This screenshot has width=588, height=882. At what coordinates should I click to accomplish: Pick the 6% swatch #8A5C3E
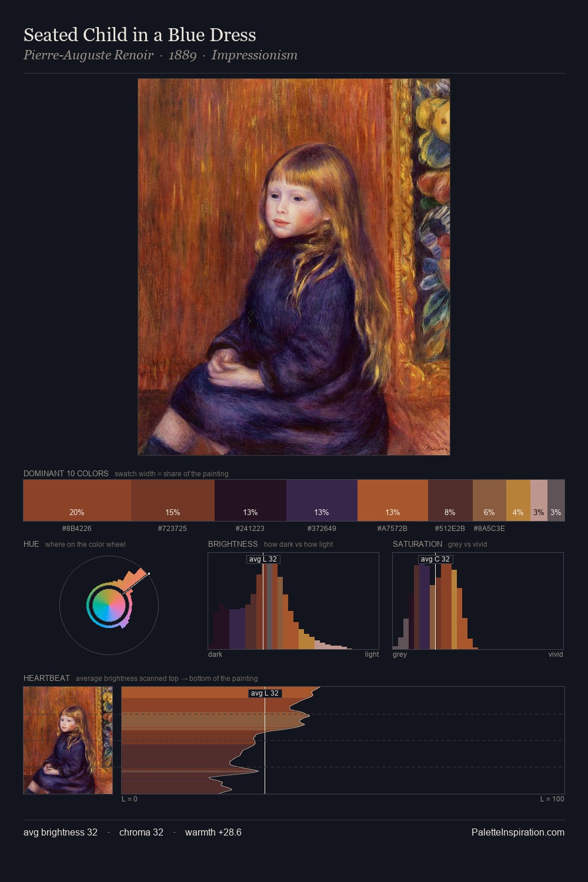click(489, 500)
